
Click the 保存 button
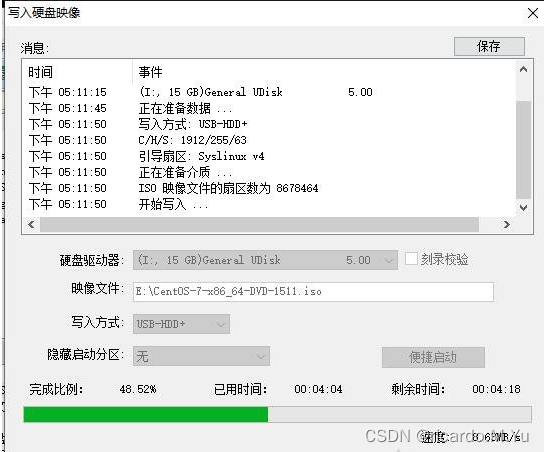489,46
